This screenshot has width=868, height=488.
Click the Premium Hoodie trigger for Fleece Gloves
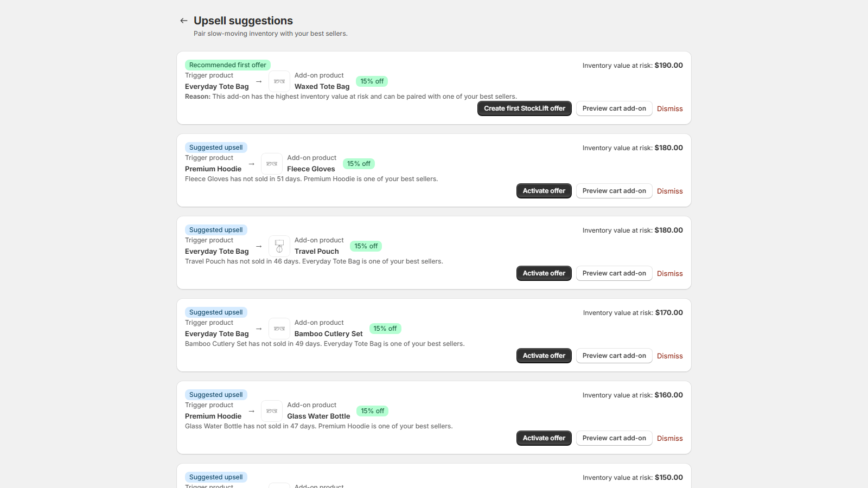(x=213, y=169)
